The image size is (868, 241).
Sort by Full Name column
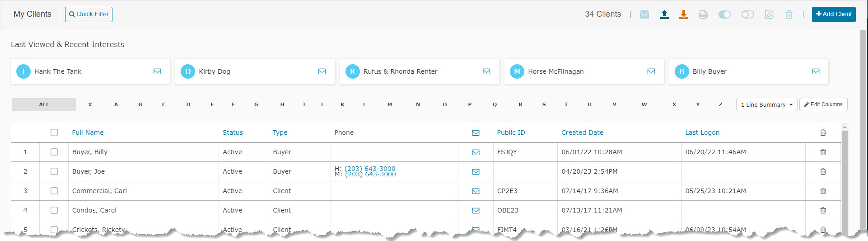(x=88, y=132)
